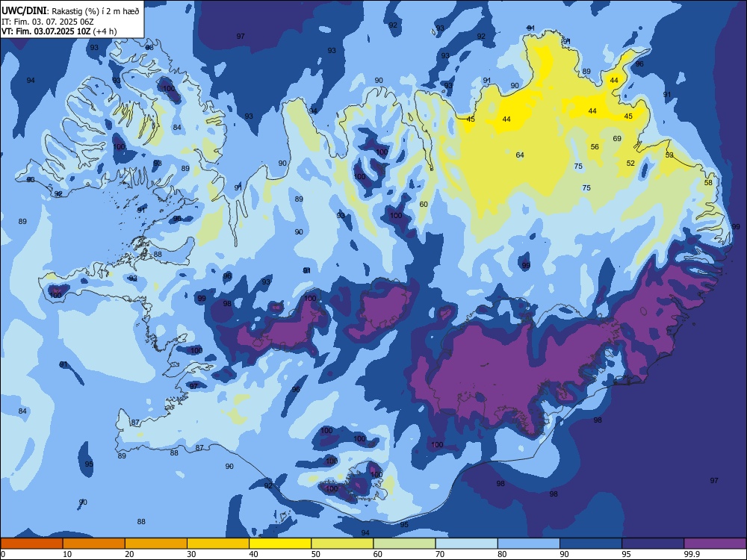This screenshot has width=747, height=560.
Task: Click the dark orange 0–10 legend swatch
Action: (31, 544)
